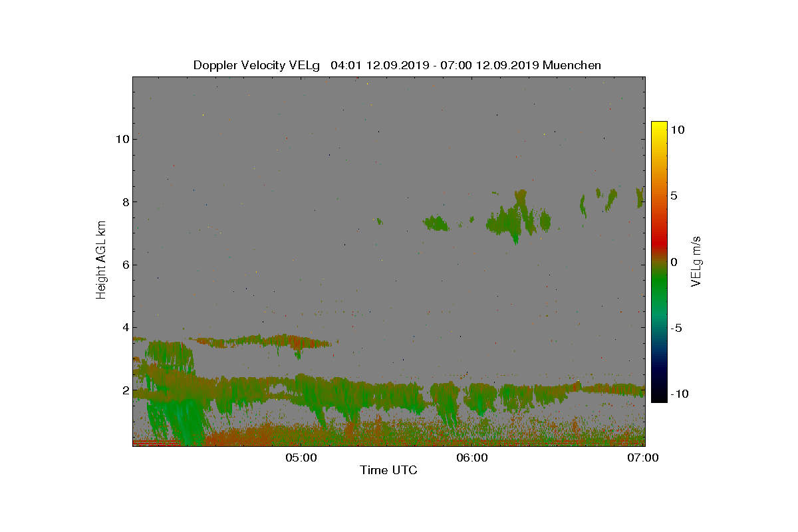Click the colorbar "VELg m/s" label
Image resolution: width=798 pixels, height=532 pixels.
pyautogui.click(x=697, y=261)
